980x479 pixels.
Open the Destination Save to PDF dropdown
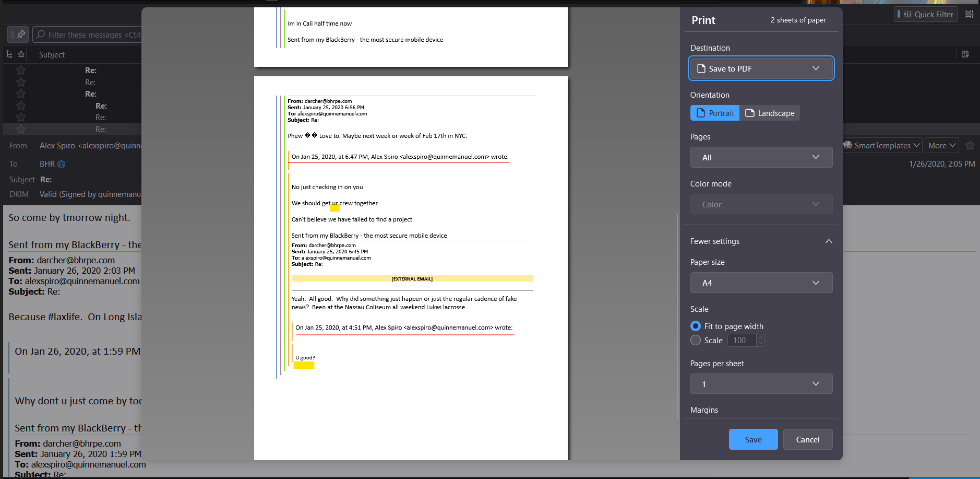click(x=761, y=68)
